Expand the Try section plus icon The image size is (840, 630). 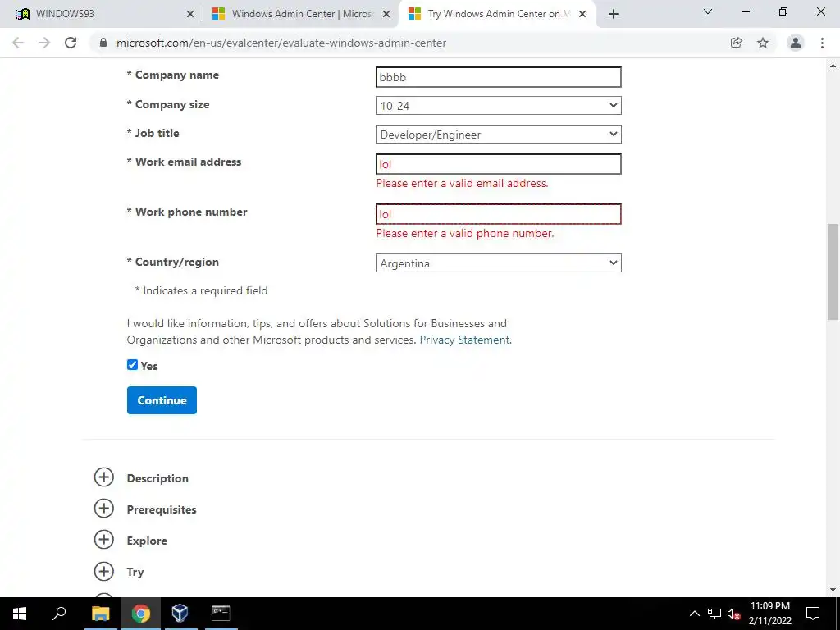(104, 571)
